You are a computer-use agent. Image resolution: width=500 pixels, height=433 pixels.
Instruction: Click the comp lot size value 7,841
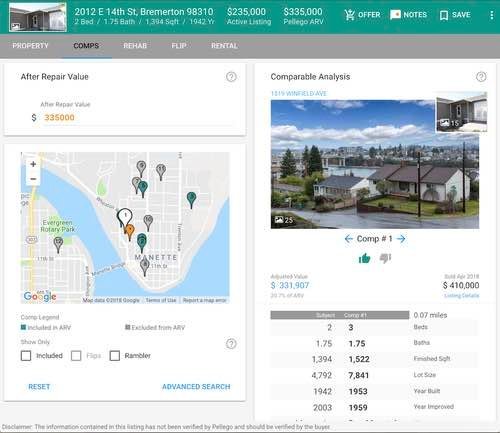[359, 375]
